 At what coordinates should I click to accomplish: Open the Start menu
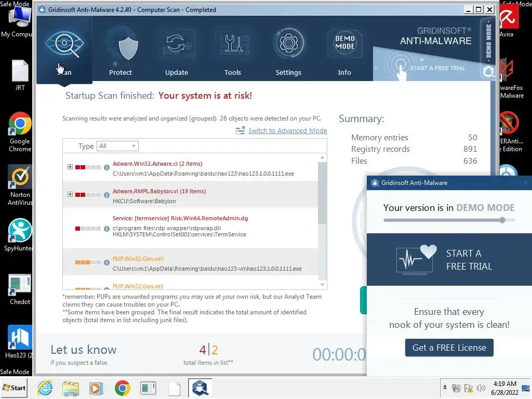click(x=14, y=388)
